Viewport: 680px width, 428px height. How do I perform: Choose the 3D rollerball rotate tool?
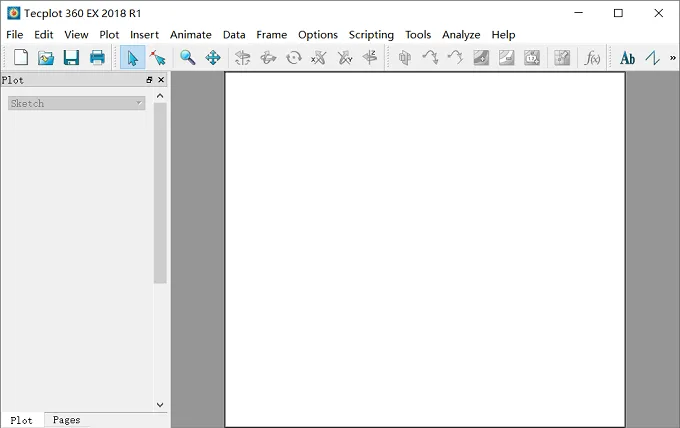tap(268, 57)
